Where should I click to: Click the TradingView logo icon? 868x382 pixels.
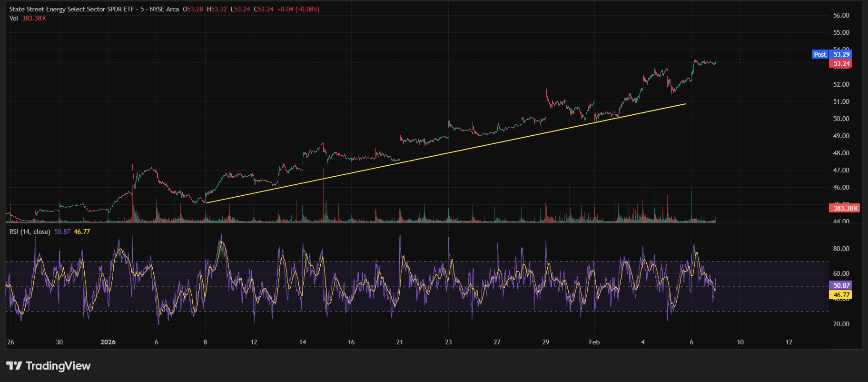tap(14, 366)
